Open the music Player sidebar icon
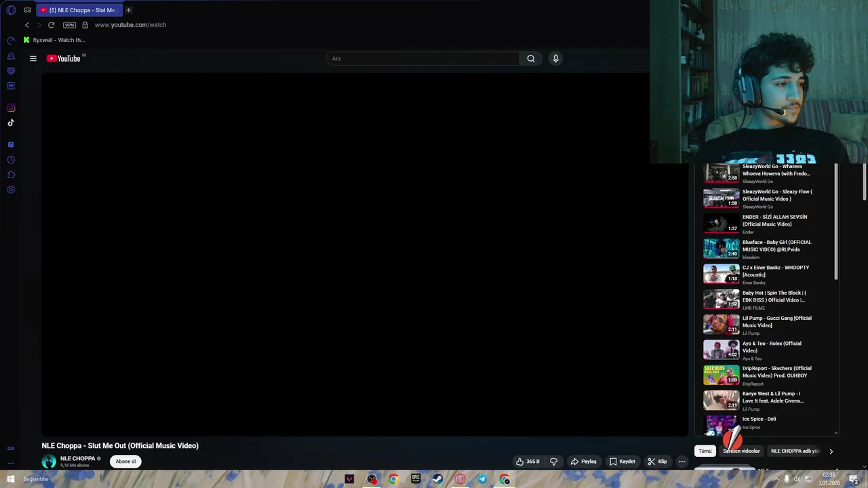 coord(11,145)
